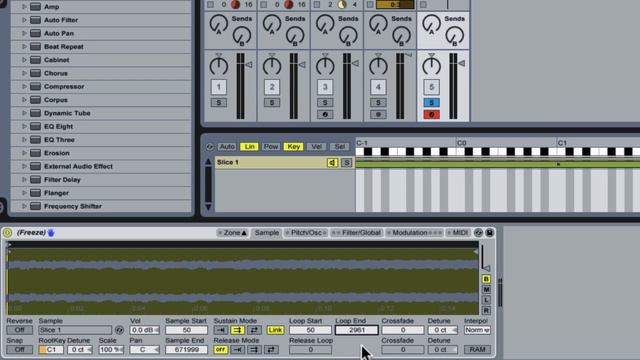Click the Pow fade button
Screen dimensions: 640x360
coord(271,147)
